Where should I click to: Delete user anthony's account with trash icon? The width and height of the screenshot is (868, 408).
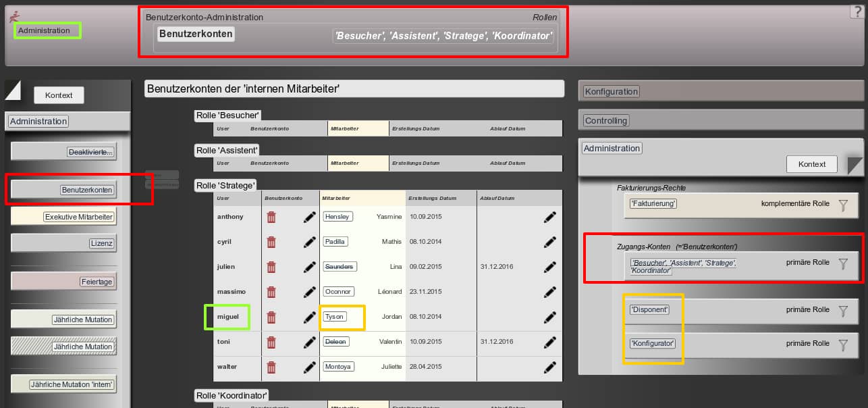pos(271,217)
